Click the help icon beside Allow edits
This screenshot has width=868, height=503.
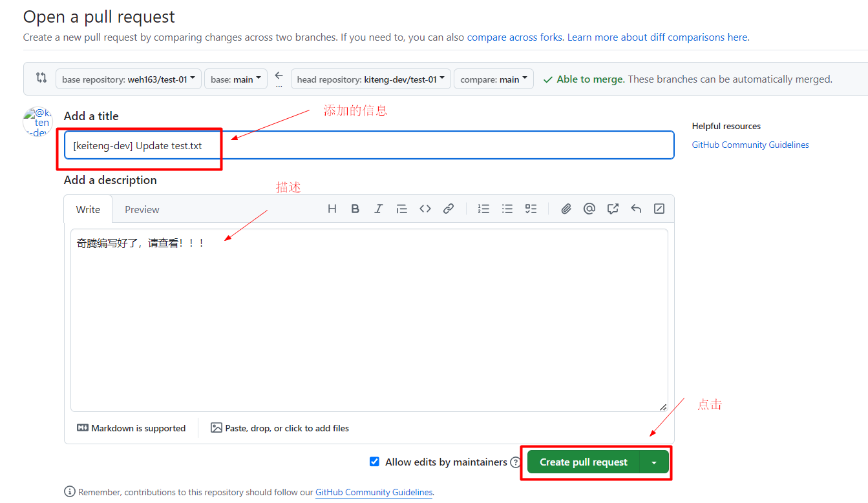pyautogui.click(x=515, y=462)
